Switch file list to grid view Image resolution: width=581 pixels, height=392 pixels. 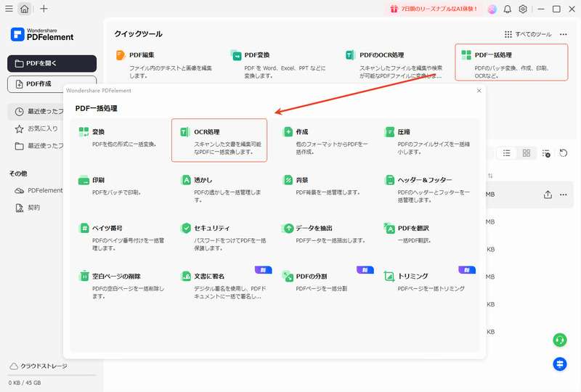(x=526, y=153)
